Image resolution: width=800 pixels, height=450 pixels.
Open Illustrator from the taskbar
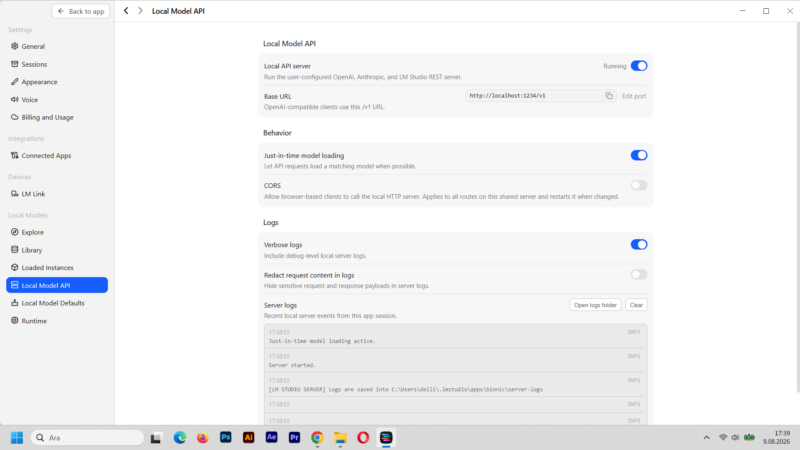(x=248, y=437)
